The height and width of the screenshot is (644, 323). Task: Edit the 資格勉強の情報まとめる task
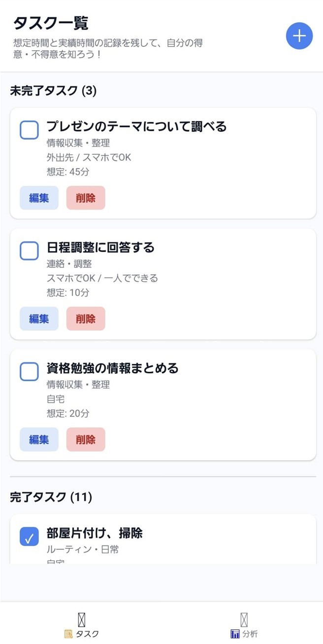(39, 439)
